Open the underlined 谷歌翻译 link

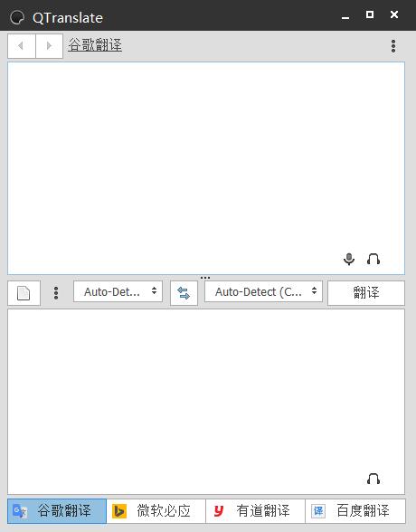tap(95, 45)
